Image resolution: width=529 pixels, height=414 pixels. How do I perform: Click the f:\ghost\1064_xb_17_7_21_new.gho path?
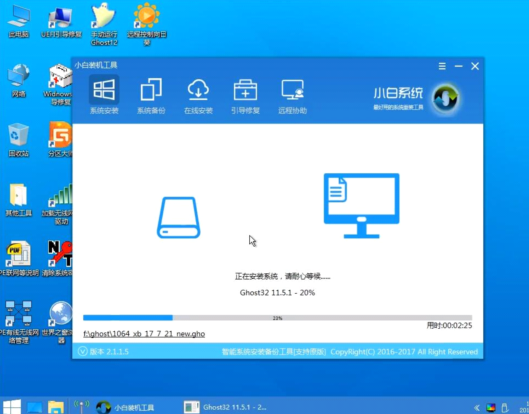tap(144, 334)
